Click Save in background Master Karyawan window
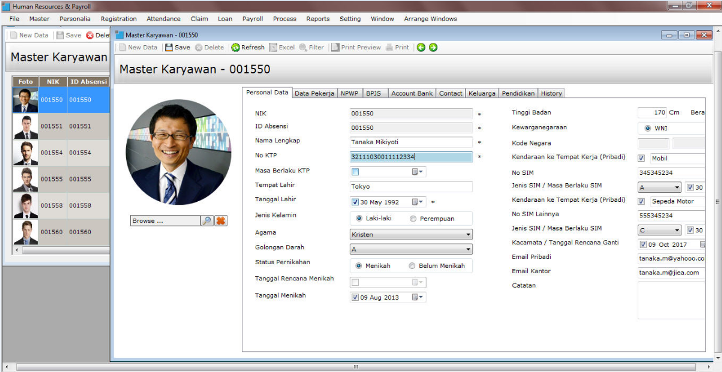 click(69, 35)
